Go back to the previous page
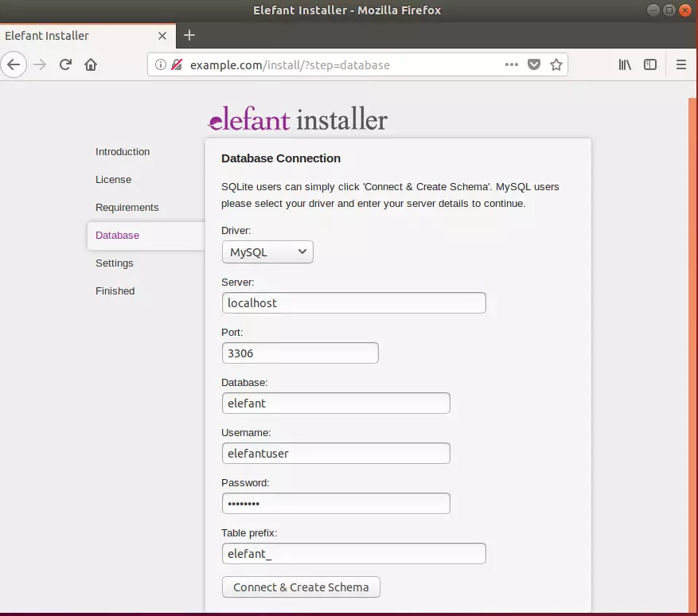Image resolution: width=698 pixels, height=616 pixels. pos(14,65)
